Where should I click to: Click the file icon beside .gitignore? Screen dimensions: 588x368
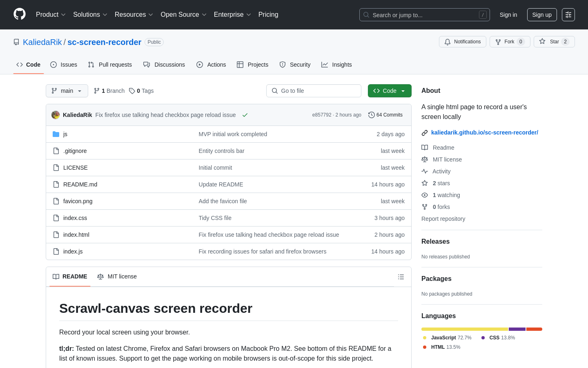(56, 151)
